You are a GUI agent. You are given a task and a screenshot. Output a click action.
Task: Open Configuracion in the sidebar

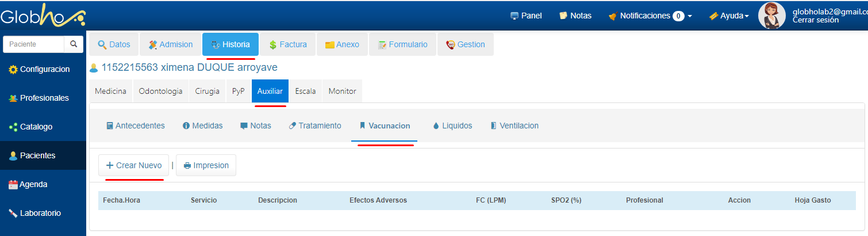pyautogui.click(x=39, y=69)
